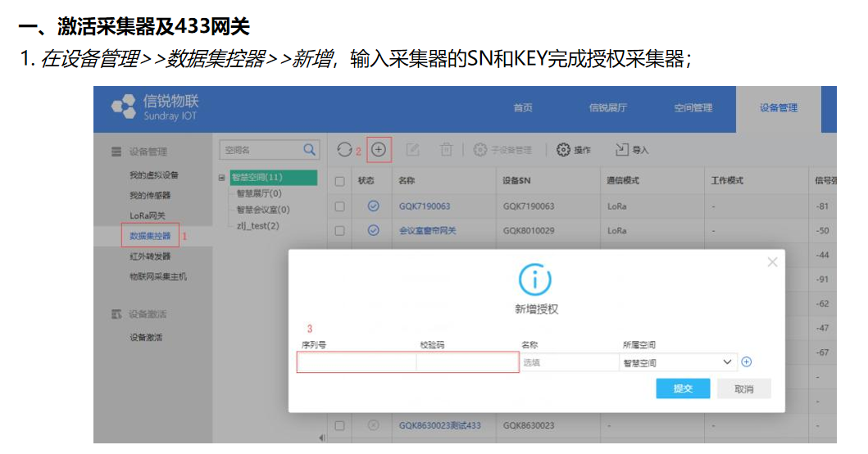Viewport: 868px width, 454px height.
Task: Check the checkbox for row 会议室窗帘网关
Action: click(340, 231)
